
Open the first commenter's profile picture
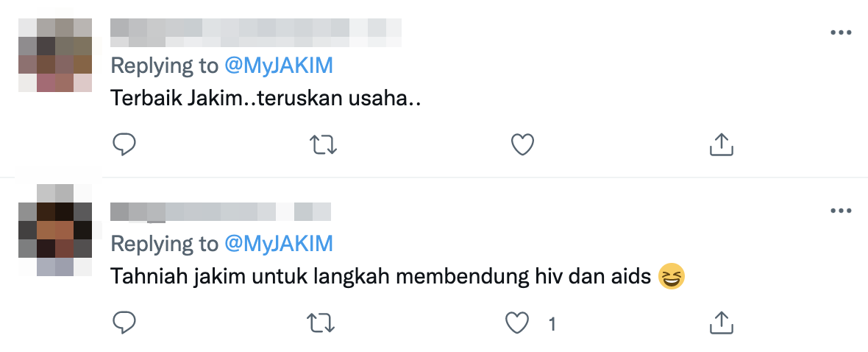point(55,55)
